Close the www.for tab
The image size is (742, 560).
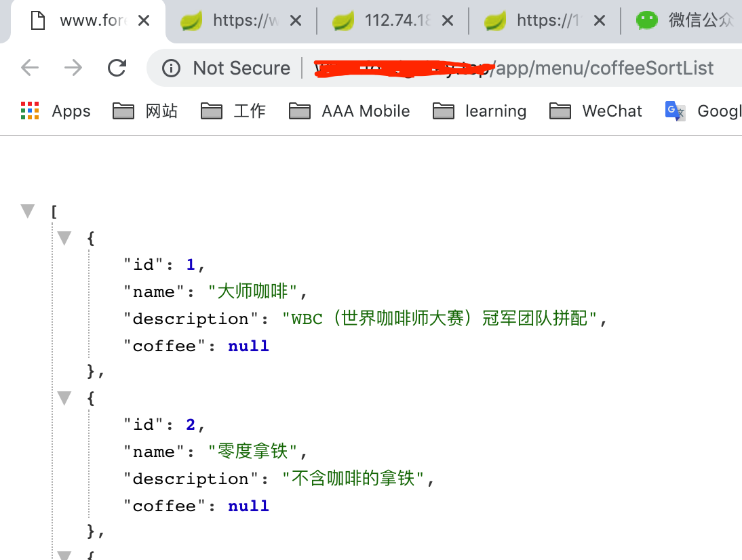pos(144,20)
